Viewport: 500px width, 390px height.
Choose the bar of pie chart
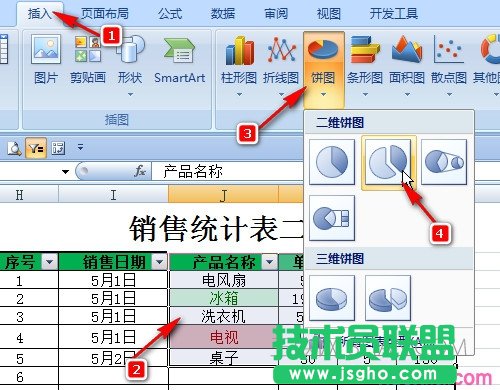click(x=332, y=218)
